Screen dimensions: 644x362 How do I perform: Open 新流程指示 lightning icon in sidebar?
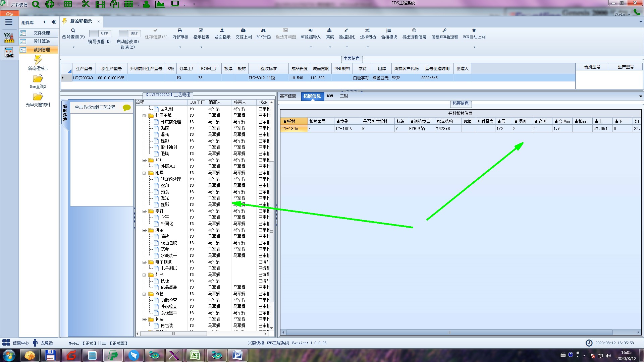[38, 60]
